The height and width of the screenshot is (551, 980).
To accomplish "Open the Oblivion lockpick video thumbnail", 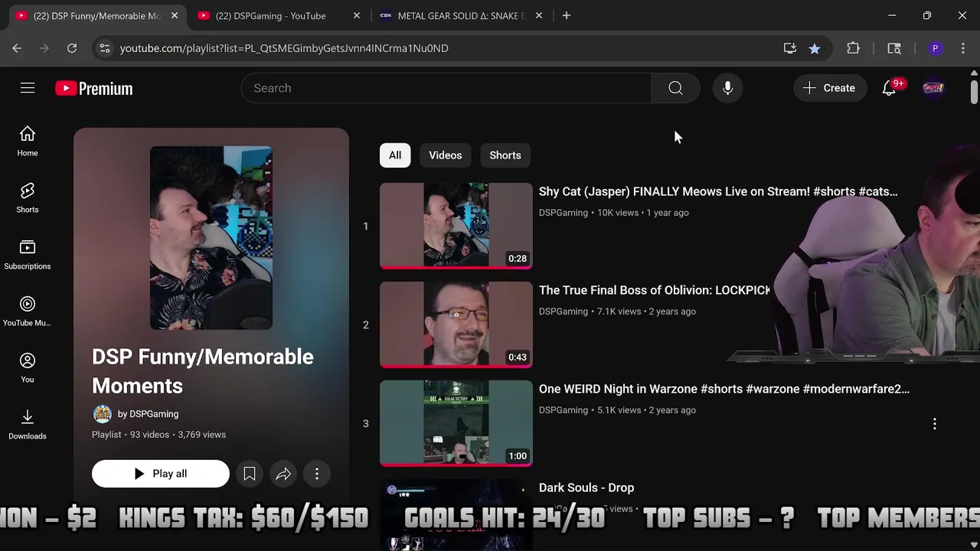I will tap(456, 324).
